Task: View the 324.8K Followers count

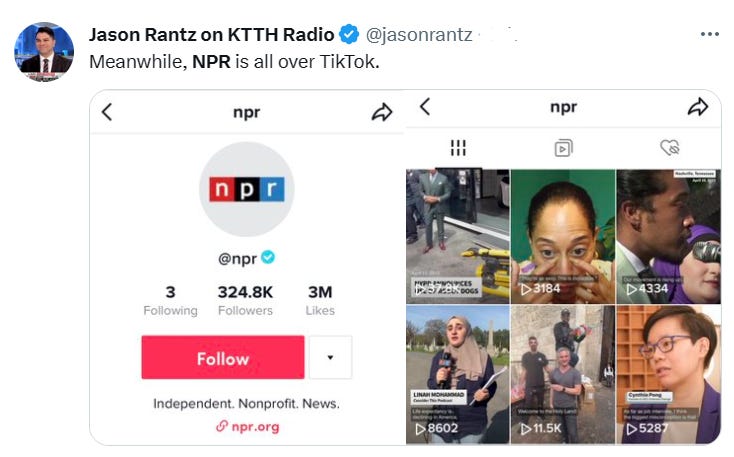Action: tap(245, 300)
